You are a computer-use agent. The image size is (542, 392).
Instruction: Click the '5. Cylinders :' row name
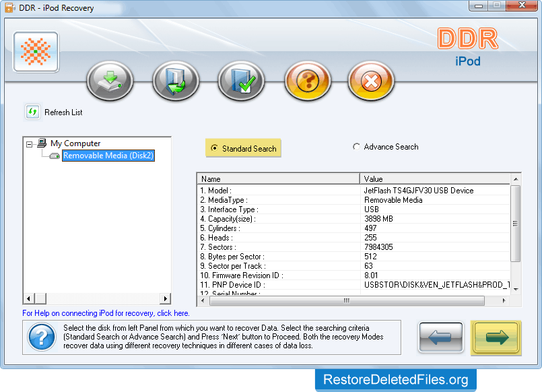pyautogui.click(x=220, y=228)
